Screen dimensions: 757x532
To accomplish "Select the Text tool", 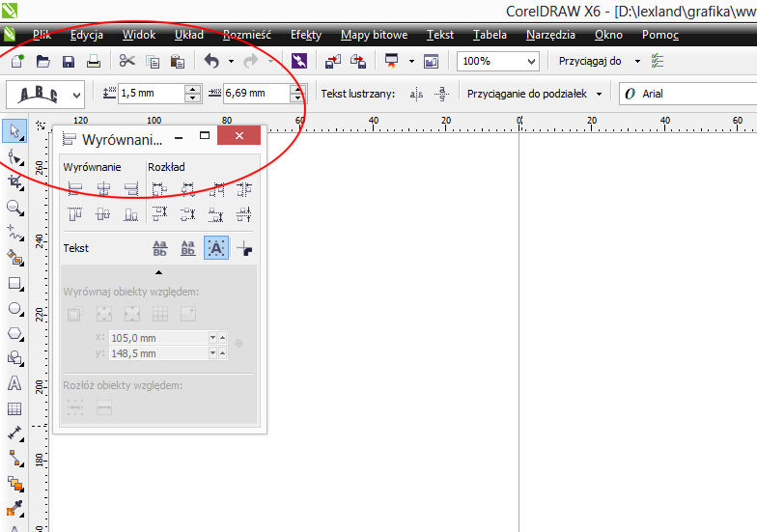I will click(x=14, y=383).
